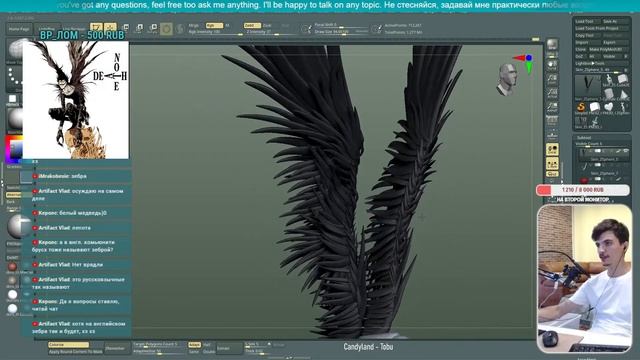
Task: Toggle Perspective view button
Action: pos(552,121)
